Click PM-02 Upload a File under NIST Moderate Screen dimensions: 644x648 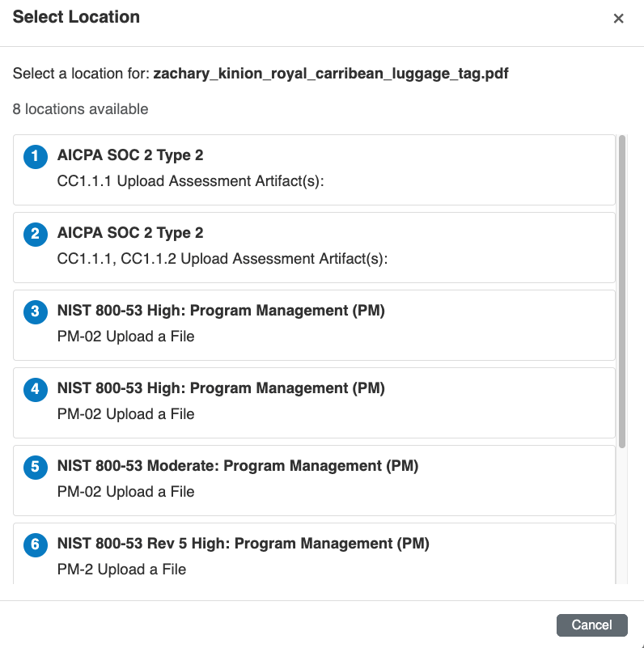coord(125,492)
